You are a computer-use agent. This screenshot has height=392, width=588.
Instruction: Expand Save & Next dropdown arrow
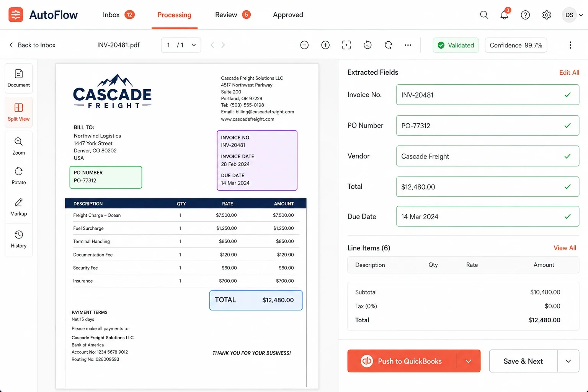(568, 361)
